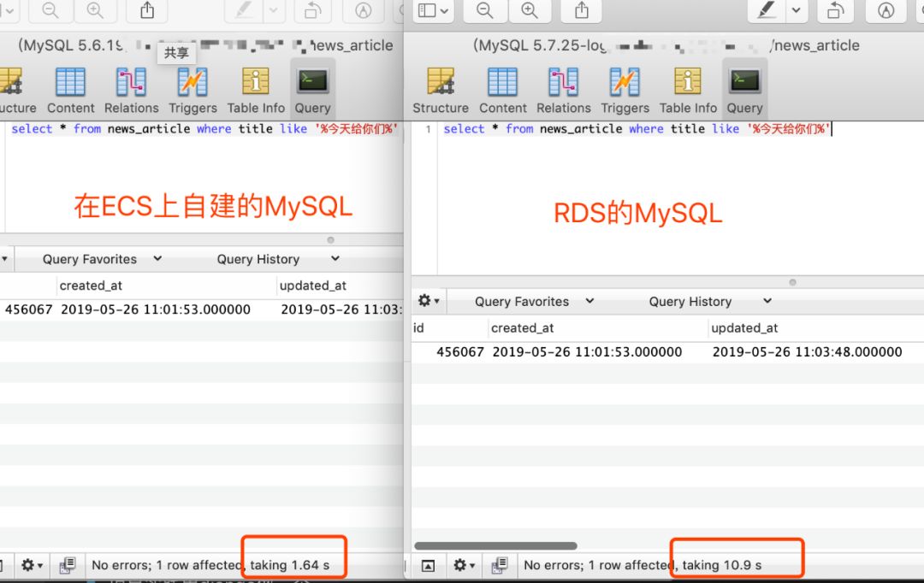Open share menu in left Preview window
The height and width of the screenshot is (583, 924).
147,10
